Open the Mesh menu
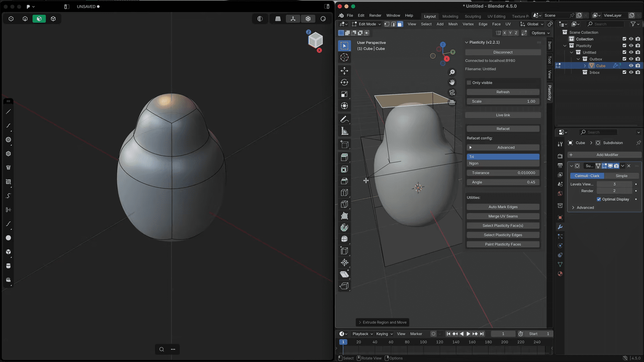Viewport: 644px width, 362px height. point(453,24)
